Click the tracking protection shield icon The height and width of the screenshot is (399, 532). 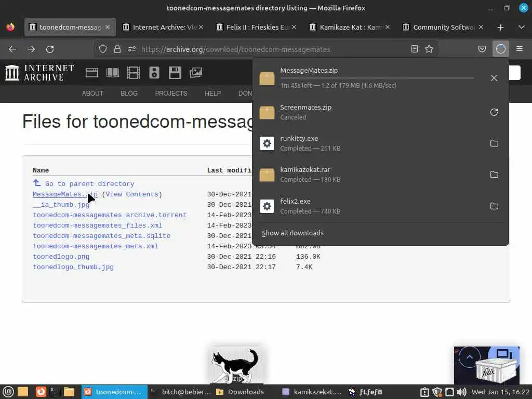pyautogui.click(x=103, y=49)
